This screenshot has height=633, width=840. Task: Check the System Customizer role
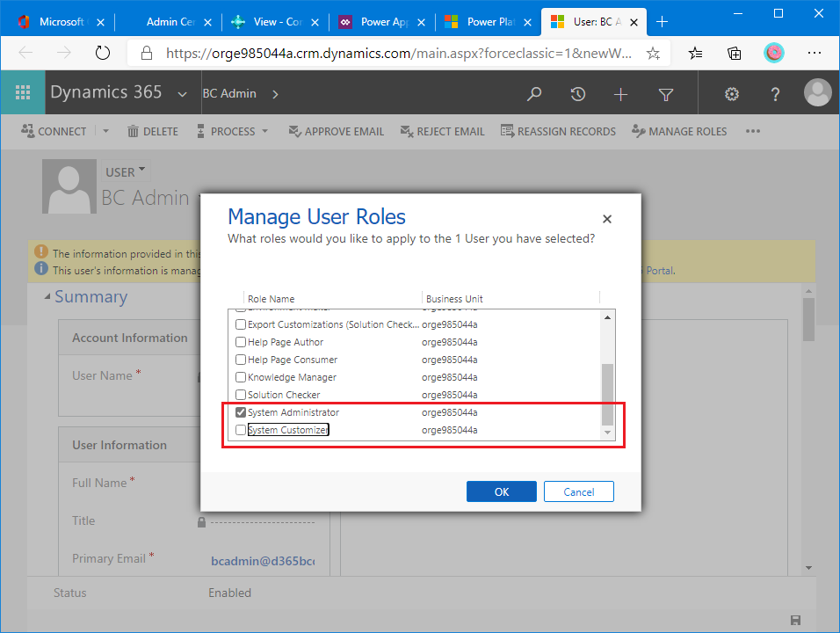(241, 430)
